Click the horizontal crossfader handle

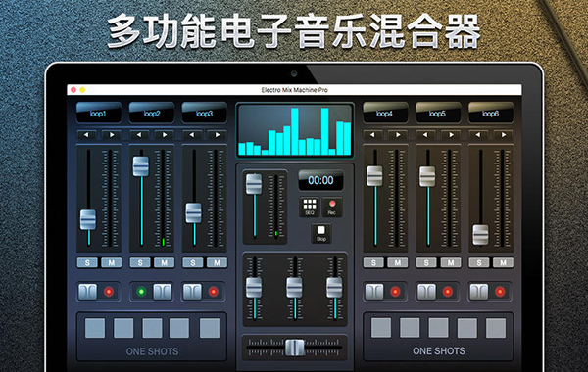coord(295,348)
